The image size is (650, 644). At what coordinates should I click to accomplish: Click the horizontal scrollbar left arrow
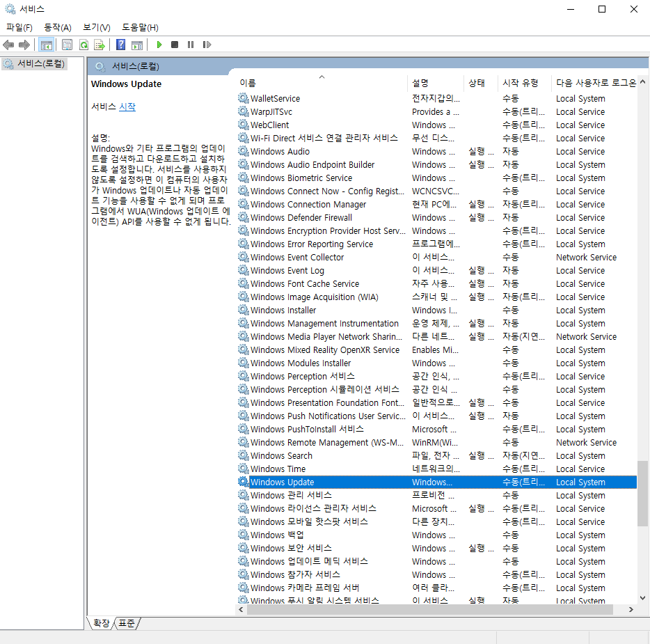click(241, 610)
